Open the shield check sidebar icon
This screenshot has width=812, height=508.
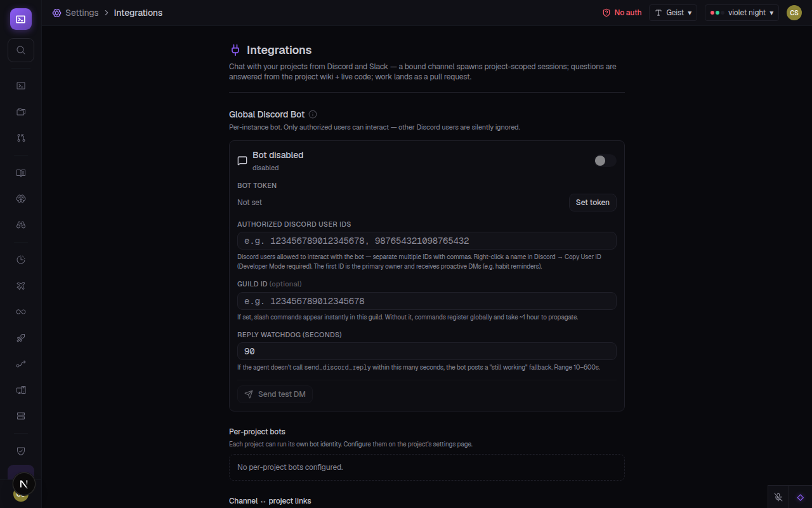click(x=21, y=451)
